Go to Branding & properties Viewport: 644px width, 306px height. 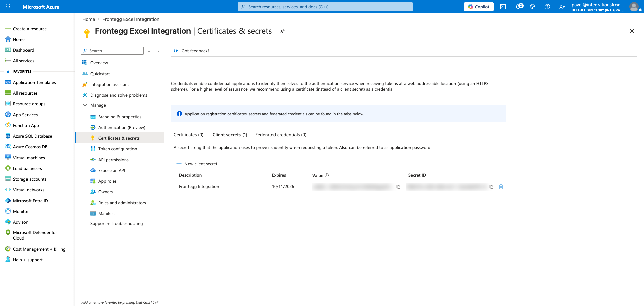coord(120,117)
